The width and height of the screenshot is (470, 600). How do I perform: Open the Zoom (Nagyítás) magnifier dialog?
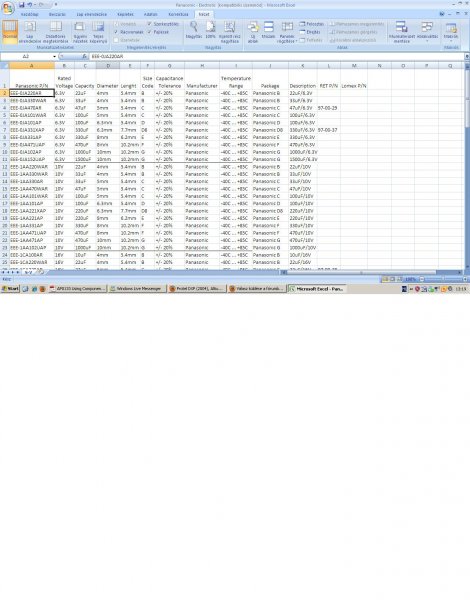tap(194, 30)
